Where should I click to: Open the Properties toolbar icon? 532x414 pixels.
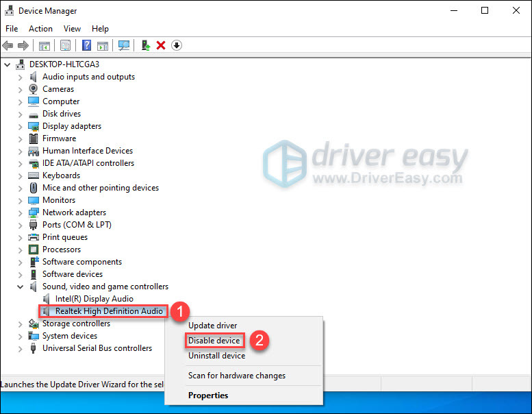[65, 45]
